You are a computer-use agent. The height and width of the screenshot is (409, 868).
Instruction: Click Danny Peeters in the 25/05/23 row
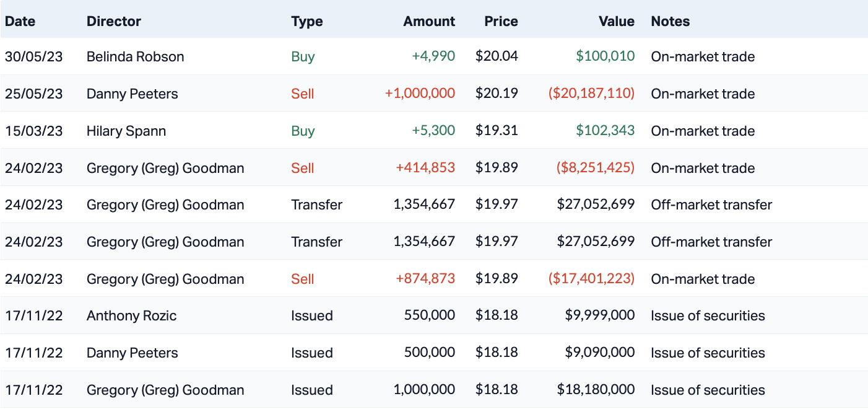(132, 94)
